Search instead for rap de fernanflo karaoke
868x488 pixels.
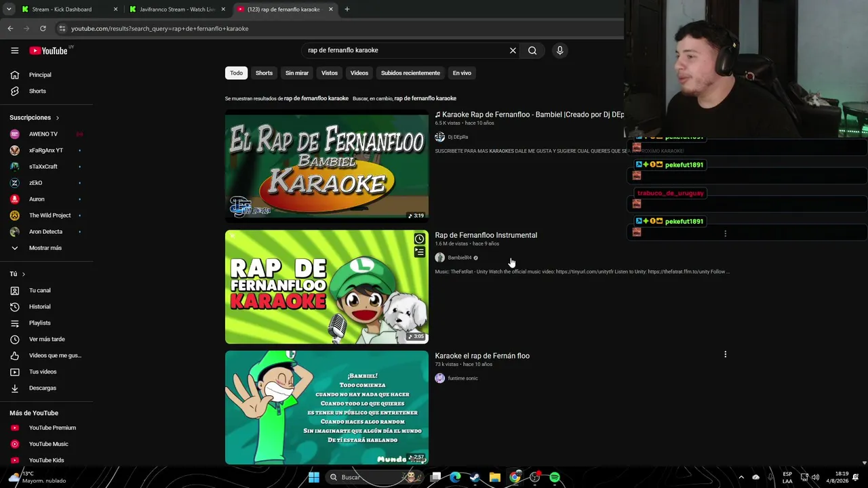coord(425,98)
